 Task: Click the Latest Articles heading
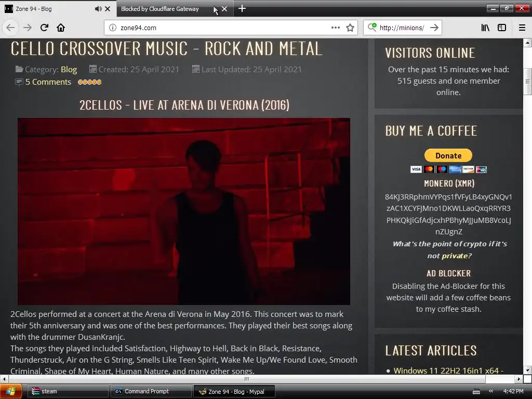coord(431,351)
